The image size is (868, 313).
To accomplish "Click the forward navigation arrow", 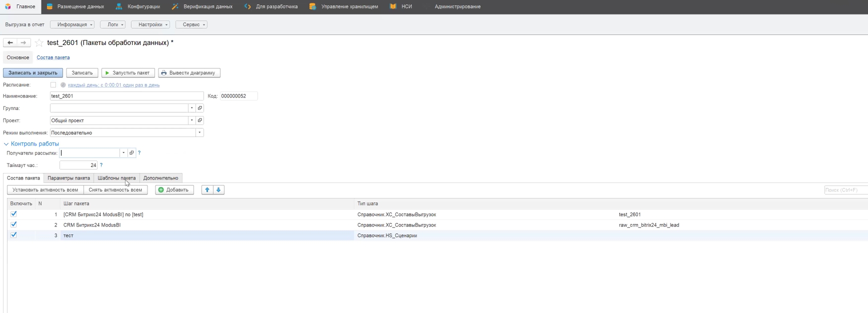I will pos(23,43).
